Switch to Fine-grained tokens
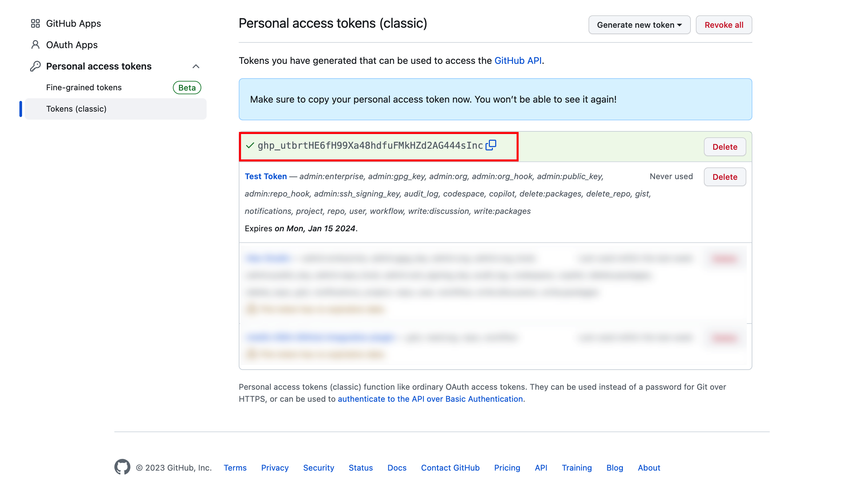Screen dimensions: 854x504 pos(84,87)
